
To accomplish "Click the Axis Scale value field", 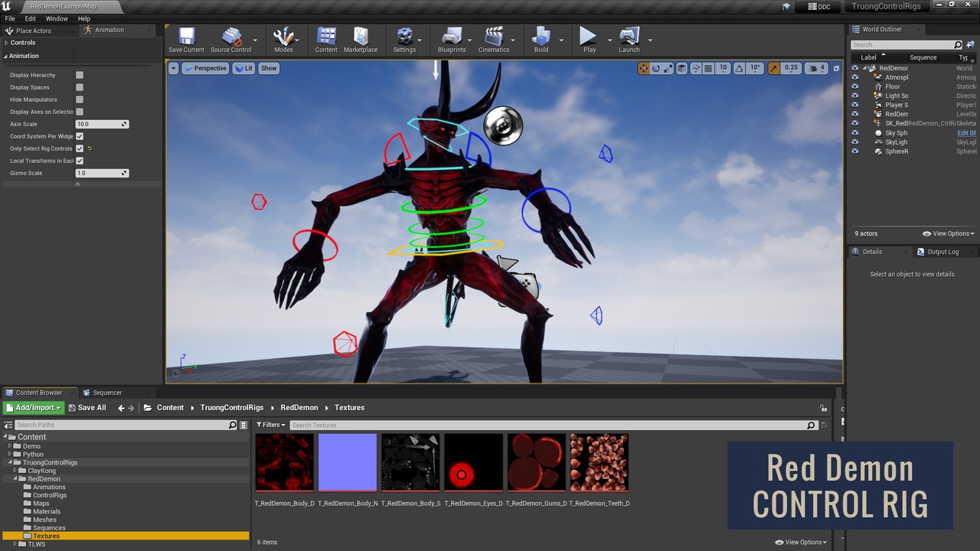I will 102,124.
